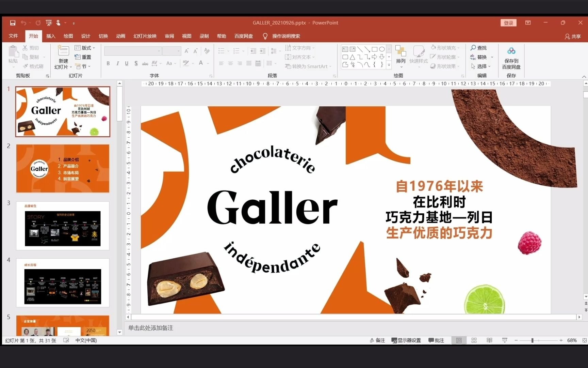Open the Layout (版式) dropdown
The width and height of the screenshot is (588, 368).
coord(85,48)
